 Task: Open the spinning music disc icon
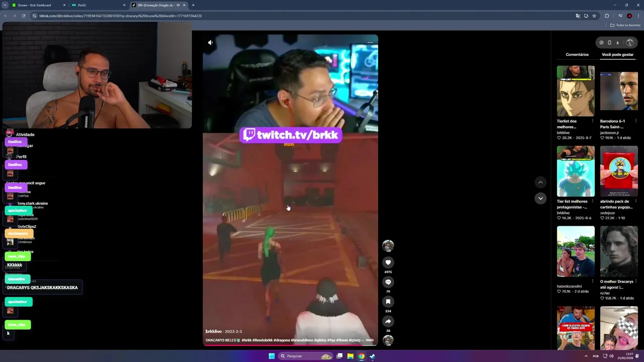[x=388, y=340]
